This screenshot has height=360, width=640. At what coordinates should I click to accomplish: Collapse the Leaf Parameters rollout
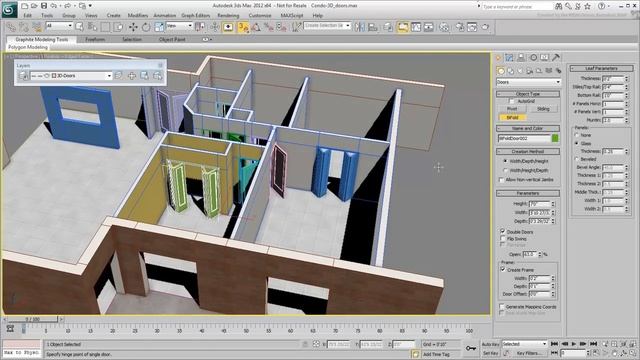tap(602, 68)
